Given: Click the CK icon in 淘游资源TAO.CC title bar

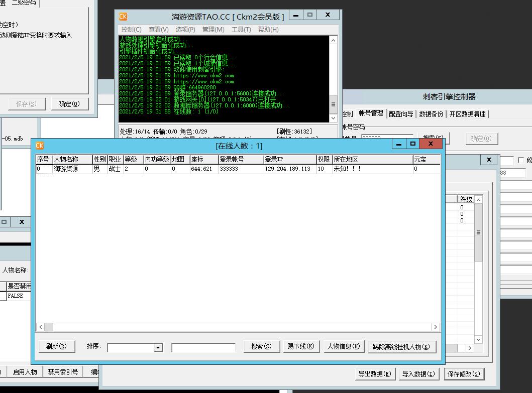Looking at the screenshot, I should [x=123, y=17].
